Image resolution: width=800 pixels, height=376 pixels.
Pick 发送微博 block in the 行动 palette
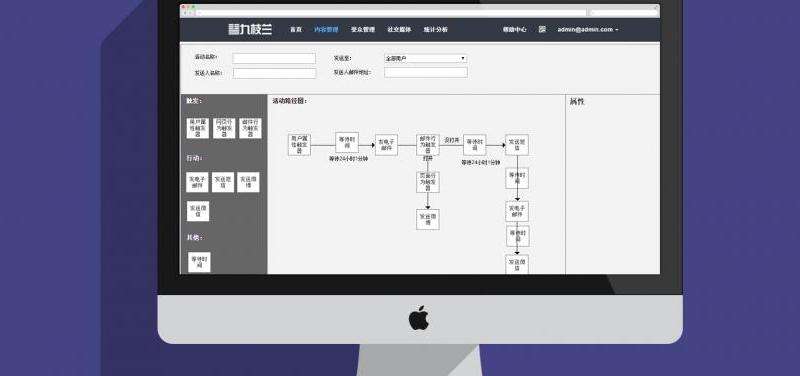[248, 182]
